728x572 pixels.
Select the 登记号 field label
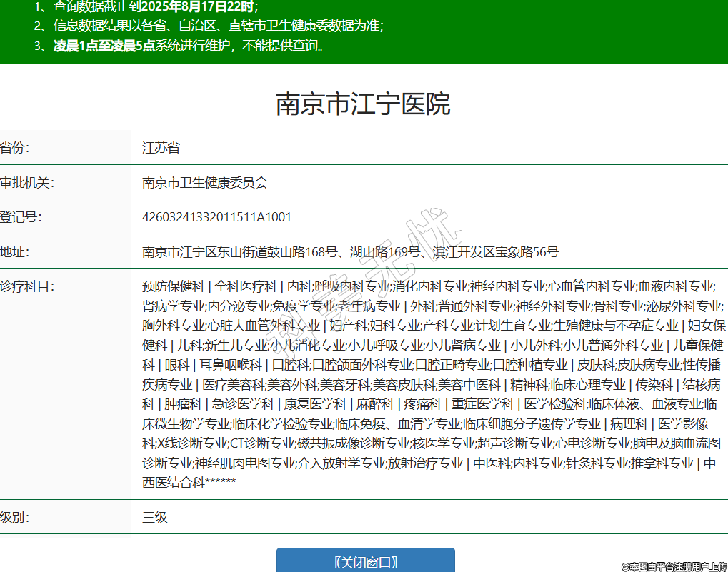[x=21, y=217]
